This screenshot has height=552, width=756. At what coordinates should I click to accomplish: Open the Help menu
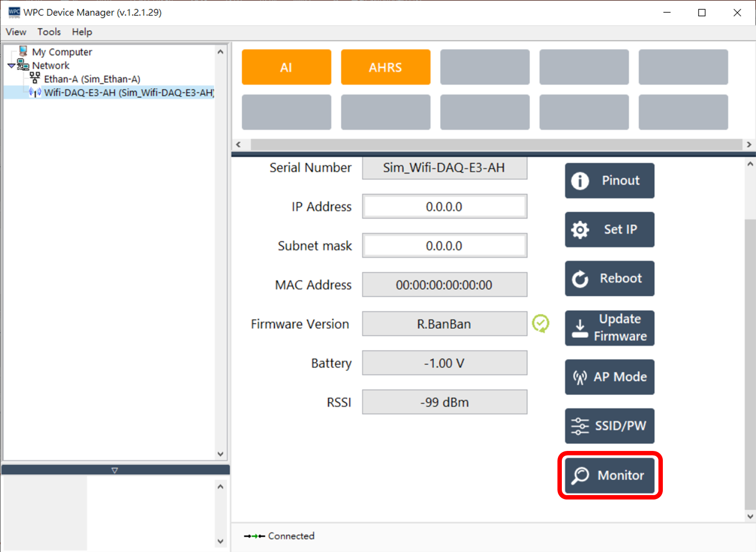point(82,32)
